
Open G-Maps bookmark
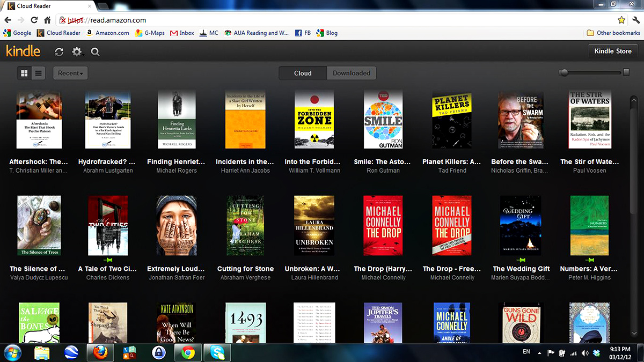coord(150,33)
